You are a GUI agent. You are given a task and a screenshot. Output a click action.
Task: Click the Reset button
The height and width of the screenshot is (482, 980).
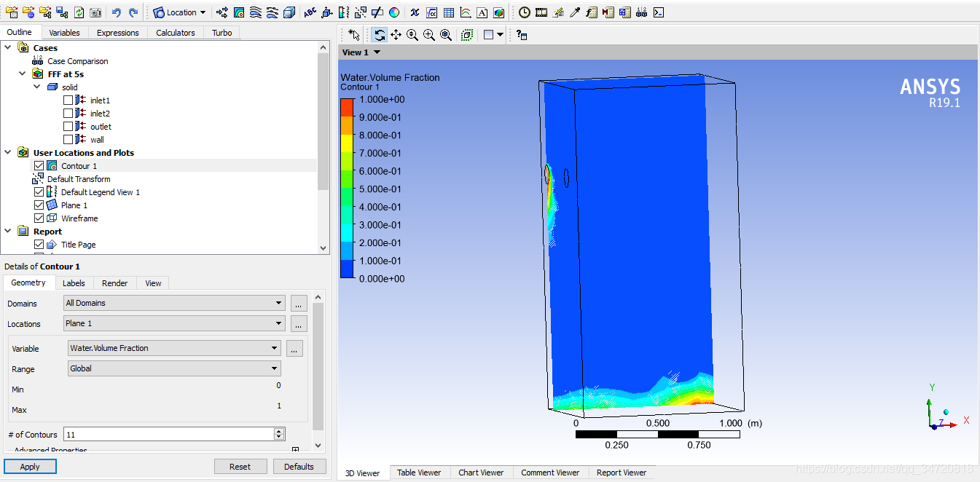tap(240, 467)
